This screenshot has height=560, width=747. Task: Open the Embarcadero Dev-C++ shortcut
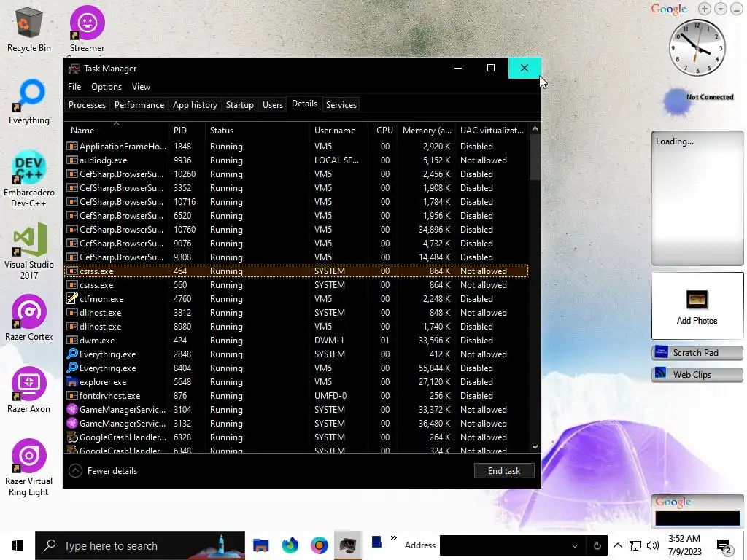29,179
